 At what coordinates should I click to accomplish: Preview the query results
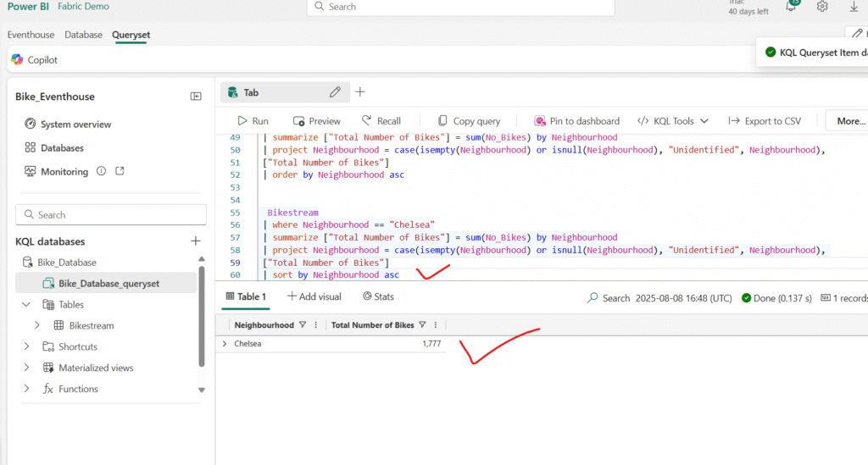tap(317, 120)
